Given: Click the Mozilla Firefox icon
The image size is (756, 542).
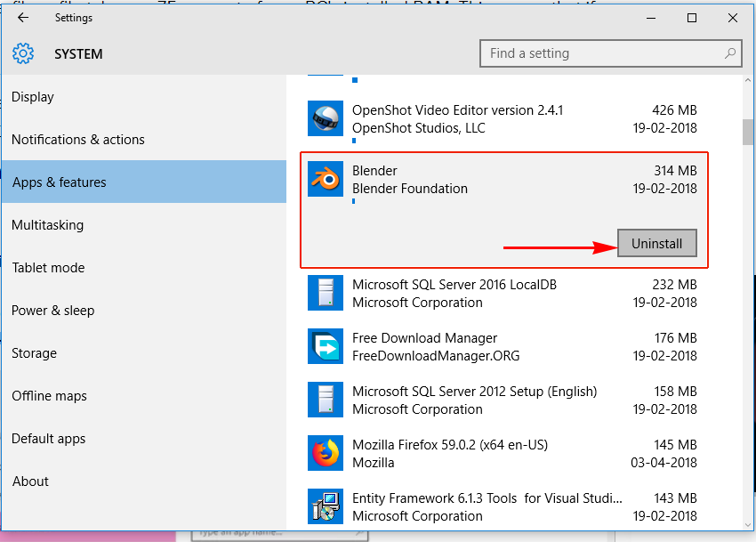Looking at the screenshot, I should [x=326, y=453].
